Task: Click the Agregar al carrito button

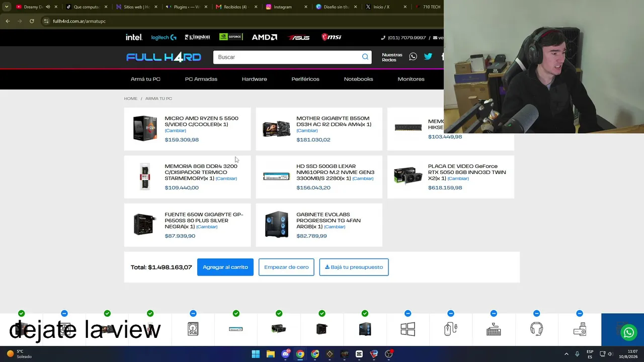Action: pos(225,267)
